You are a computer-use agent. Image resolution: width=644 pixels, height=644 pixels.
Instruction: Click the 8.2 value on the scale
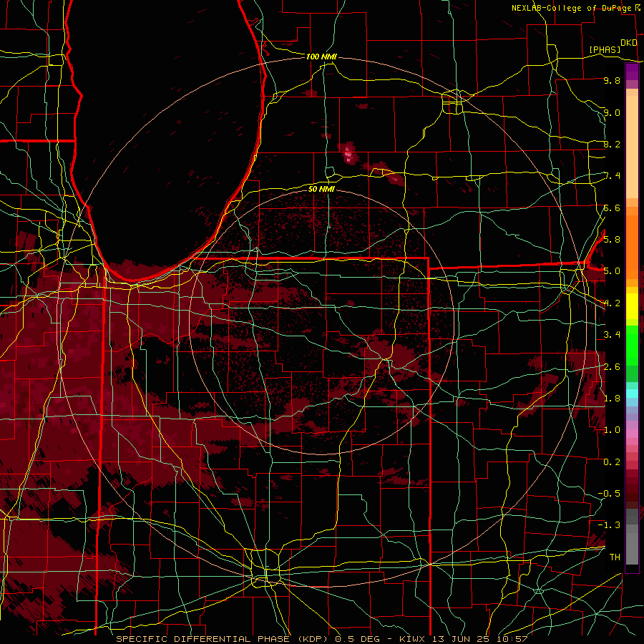click(612, 144)
